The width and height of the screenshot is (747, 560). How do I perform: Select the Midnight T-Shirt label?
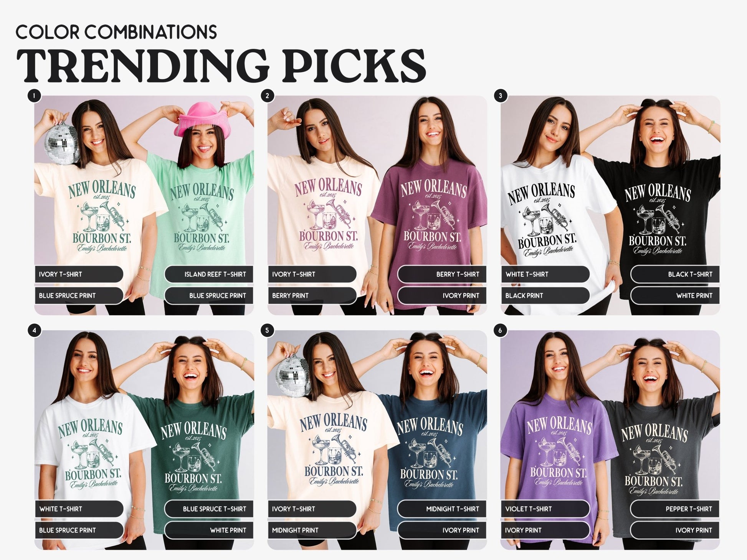(x=442, y=509)
